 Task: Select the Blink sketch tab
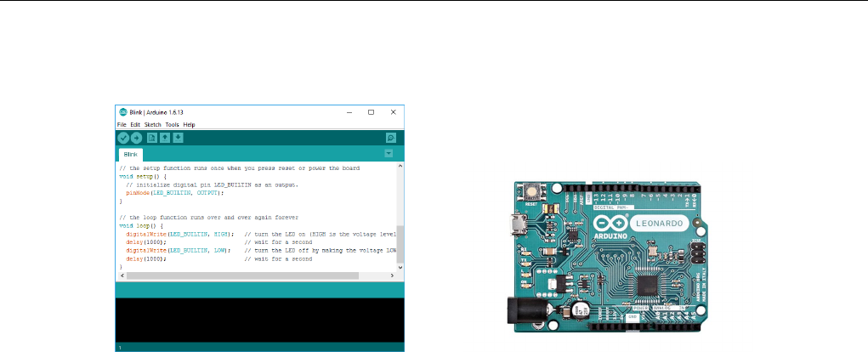tap(131, 155)
